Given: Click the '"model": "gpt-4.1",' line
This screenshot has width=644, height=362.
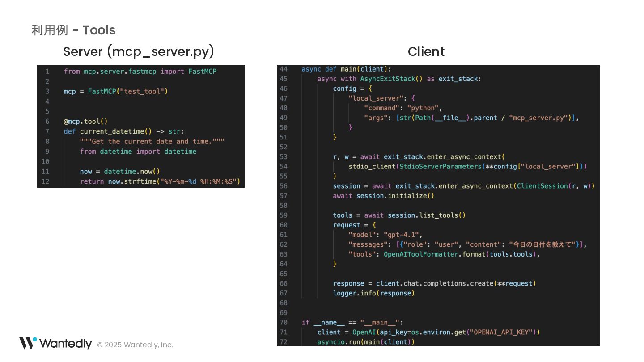Looking at the screenshot, I should click(x=386, y=235).
